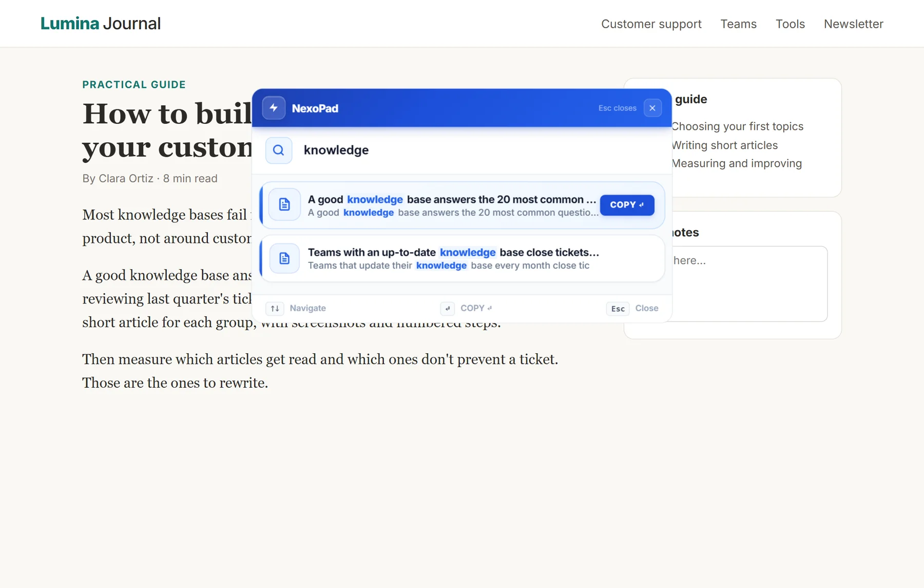
Task: Click the blue COPY button on first result
Action: pos(627,205)
